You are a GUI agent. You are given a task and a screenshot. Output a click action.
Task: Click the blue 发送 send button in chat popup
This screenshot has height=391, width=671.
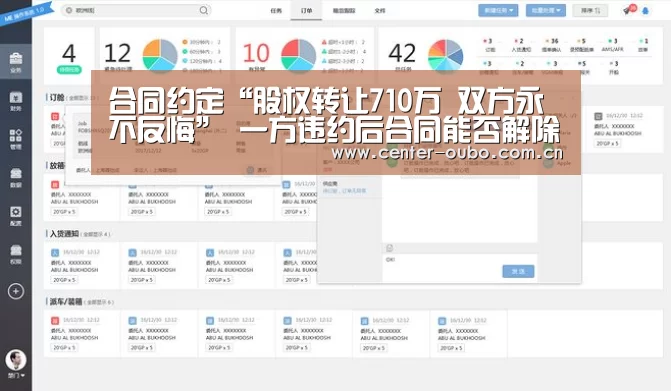tap(518, 271)
